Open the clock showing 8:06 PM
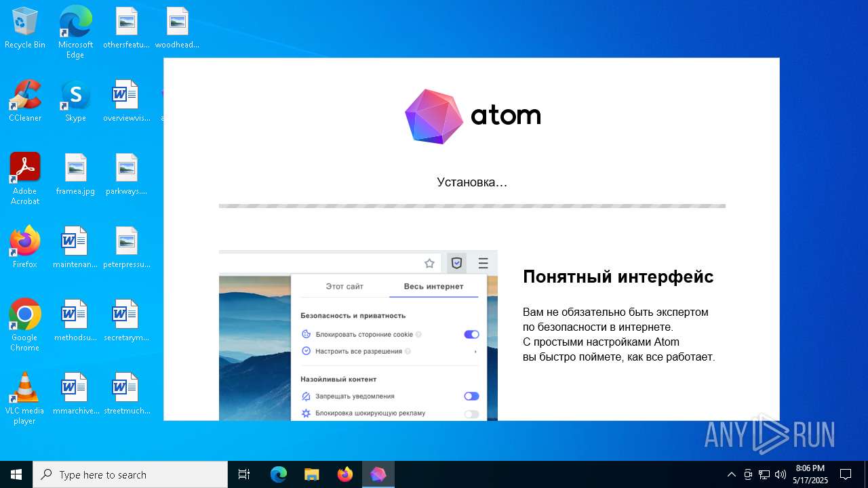 click(810, 474)
